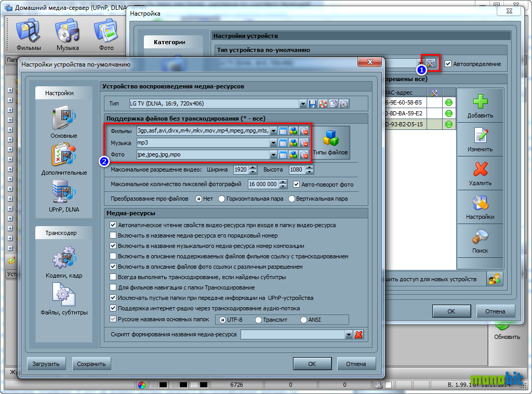Image resolution: width=532 pixels, height=394 pixels.
Task: Toggle Исключать пустые папки checkbox
Action: pyautogui.click(x=113, y=298)
